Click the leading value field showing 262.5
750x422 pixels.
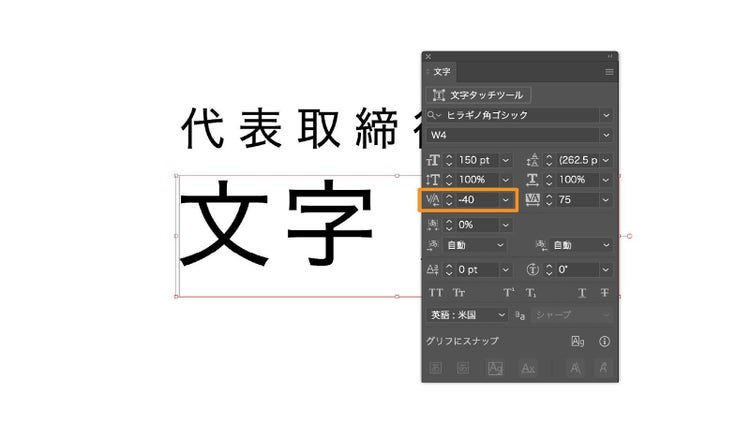click(x=577, y=160)
